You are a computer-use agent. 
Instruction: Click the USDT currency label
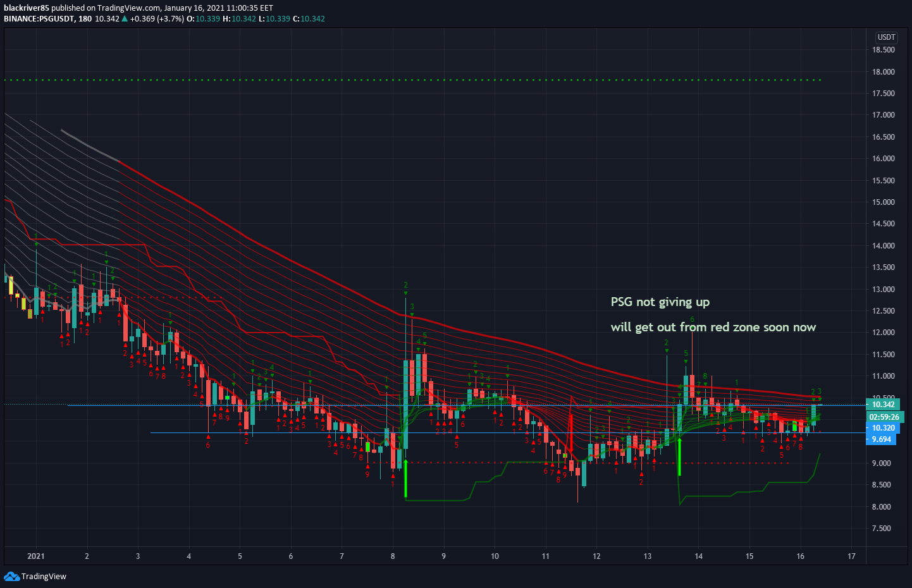(x=886, y=37)
